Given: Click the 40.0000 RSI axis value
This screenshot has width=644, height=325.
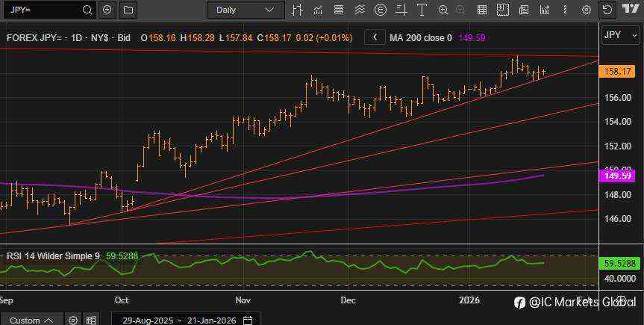Looking at the screenshot, I should (x=619, y=278).
